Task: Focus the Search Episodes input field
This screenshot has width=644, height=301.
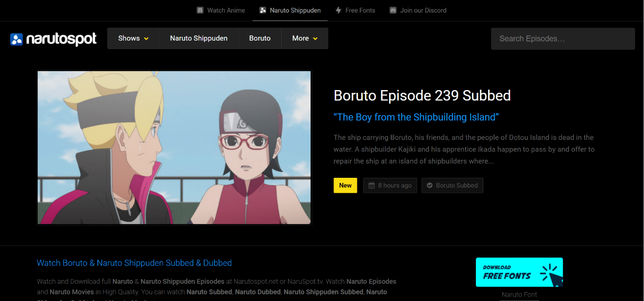Action: (563, 39)
